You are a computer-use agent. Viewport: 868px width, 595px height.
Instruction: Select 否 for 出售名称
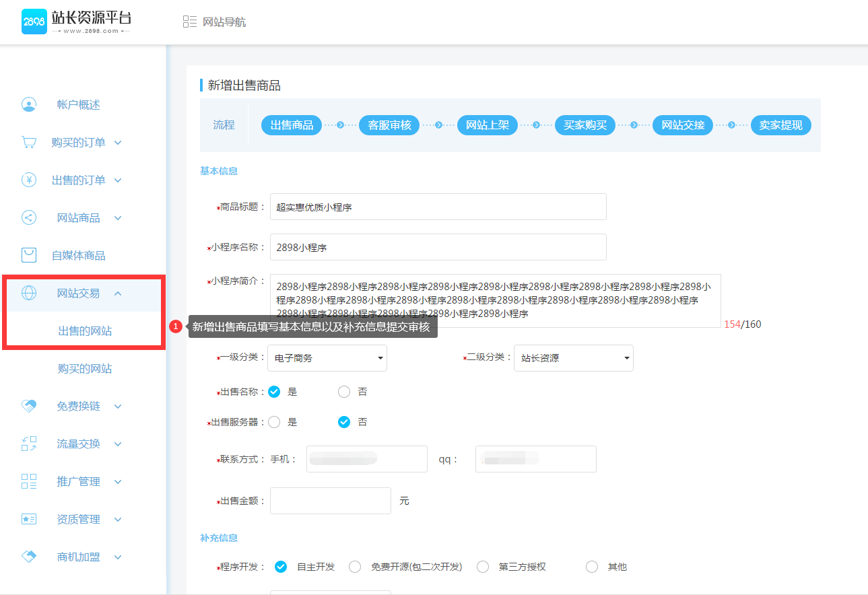click(344, 391)
